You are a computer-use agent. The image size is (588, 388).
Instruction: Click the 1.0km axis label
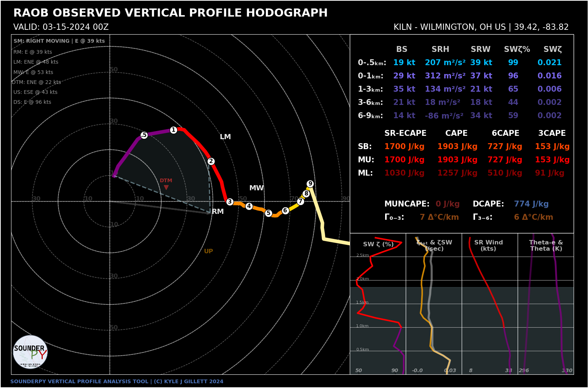point(362,326)
